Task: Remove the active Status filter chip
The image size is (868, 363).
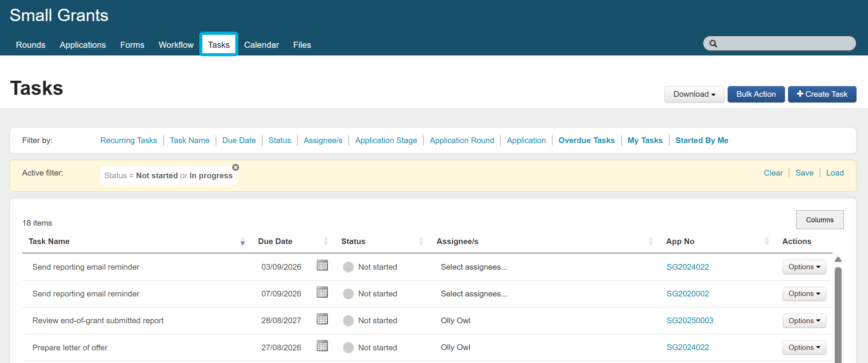Action: click(x=236, y=167)
